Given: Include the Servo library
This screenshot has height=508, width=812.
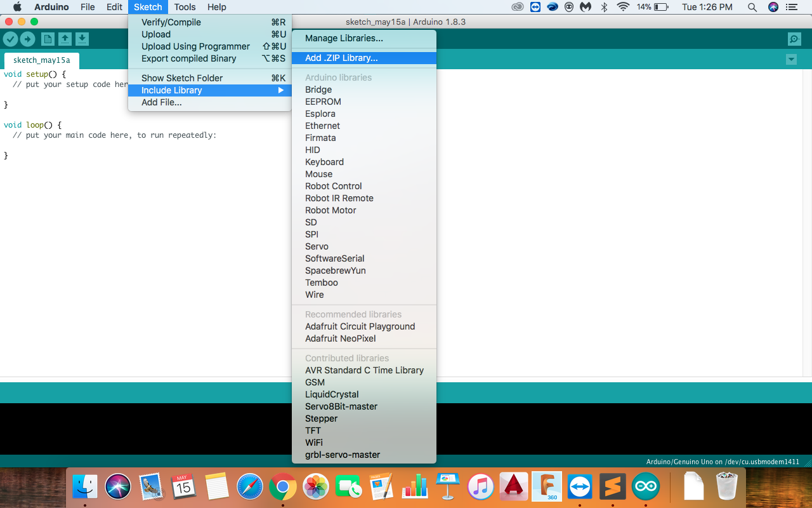Looking at the screenshot, I should [364, 246].
